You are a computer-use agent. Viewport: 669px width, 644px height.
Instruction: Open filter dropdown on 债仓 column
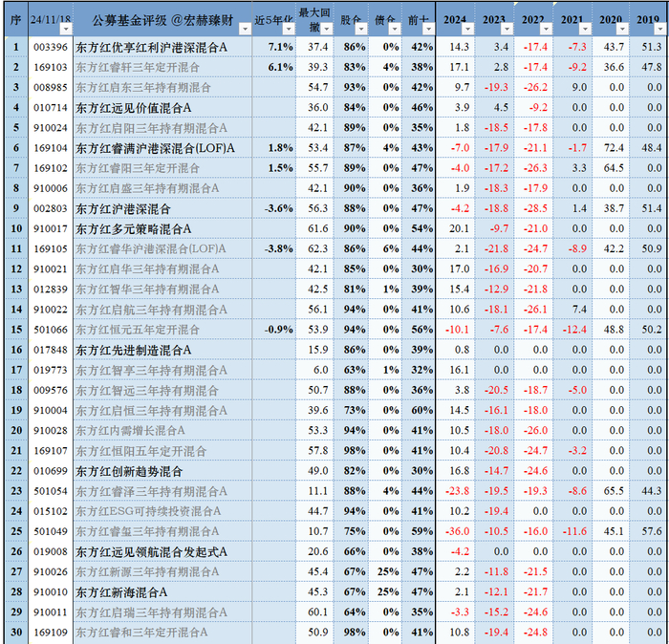tap(395, 29)
